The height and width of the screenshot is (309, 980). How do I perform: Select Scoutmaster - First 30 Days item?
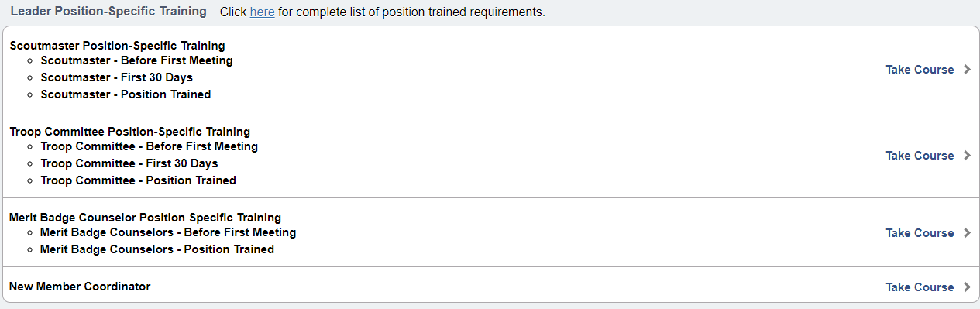[x=116, y=77]
